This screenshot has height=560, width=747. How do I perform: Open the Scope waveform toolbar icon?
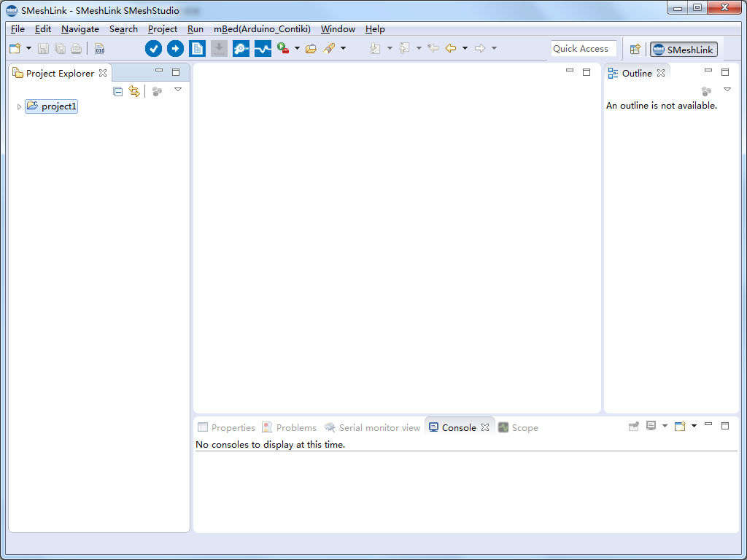(x=263, y=48)
